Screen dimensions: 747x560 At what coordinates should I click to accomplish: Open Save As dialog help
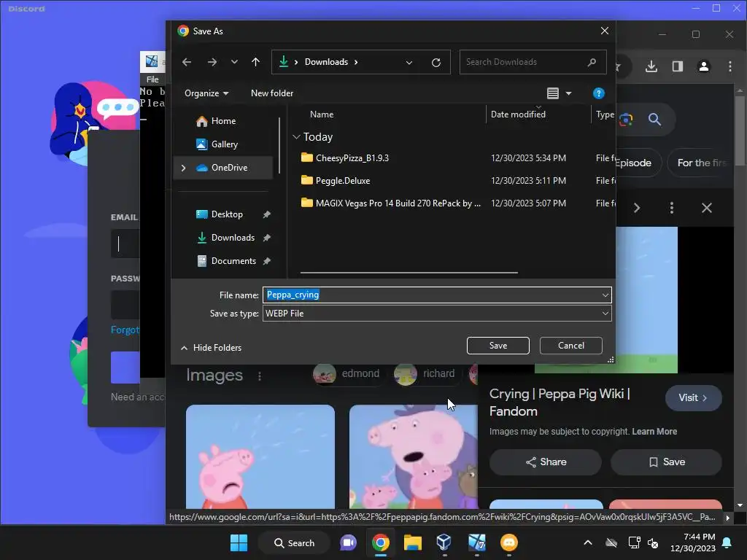click(598, 93)
